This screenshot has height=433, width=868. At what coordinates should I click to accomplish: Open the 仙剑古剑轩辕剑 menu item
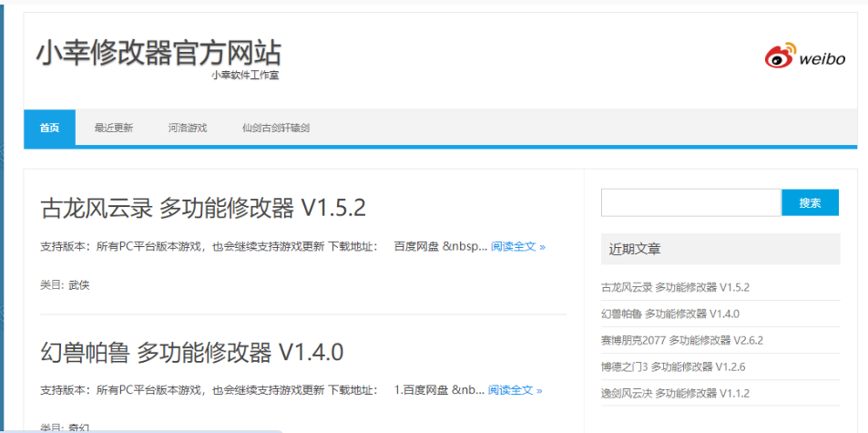click(x=276, y=128)
